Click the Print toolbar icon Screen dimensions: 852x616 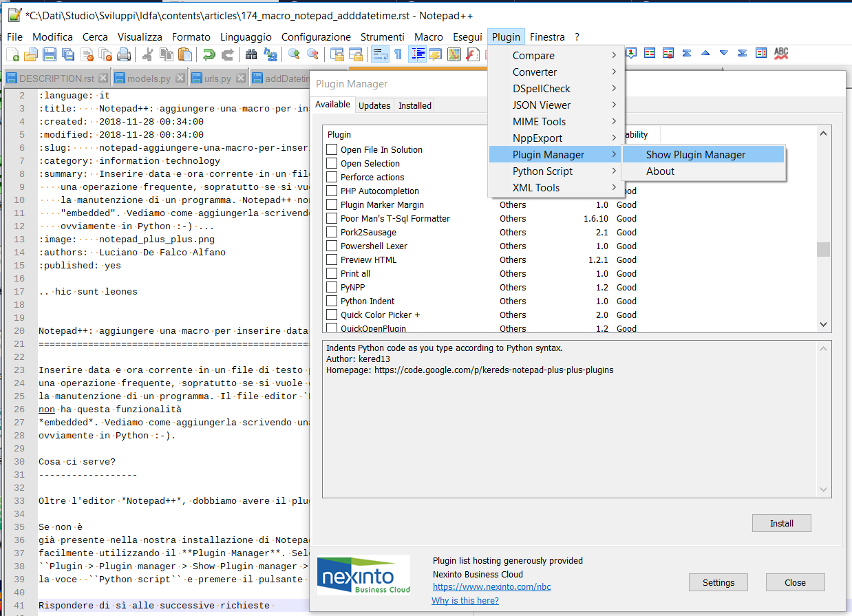(x=124, y=54)
